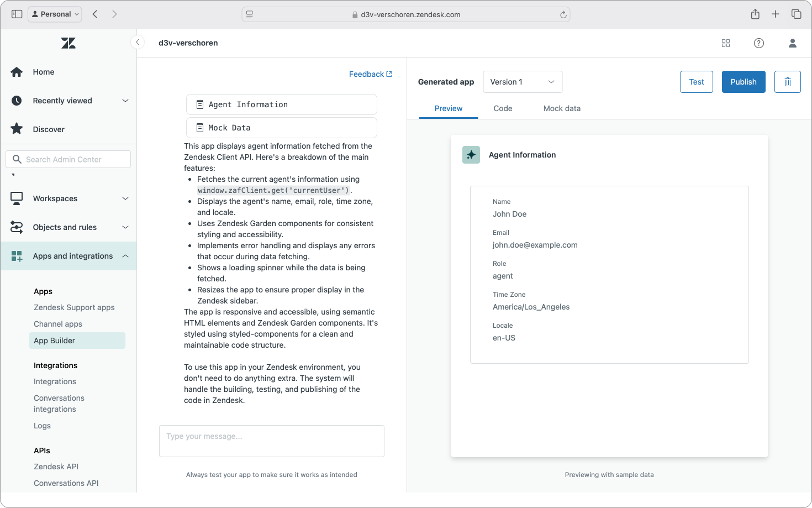Click the John Doe name value
Viewport: 812px width, 508px height.
coord(510,214)
